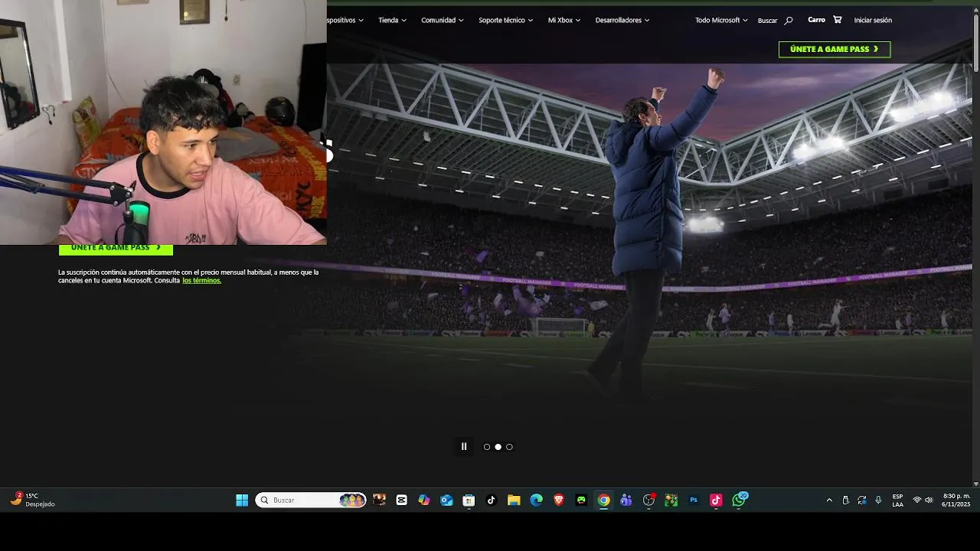
Task: Click Iniciar sesión link
Action: tap(873, 20)
